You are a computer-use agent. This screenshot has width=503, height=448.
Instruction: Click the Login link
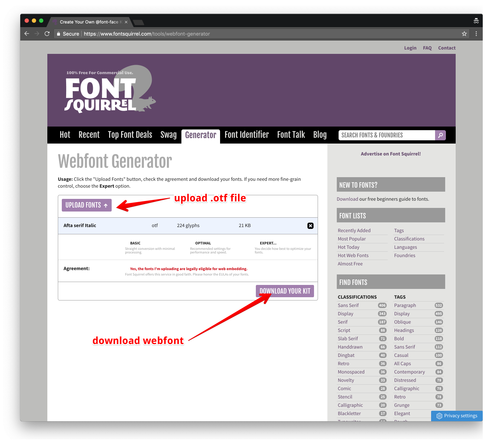click(x=410, y=48)
